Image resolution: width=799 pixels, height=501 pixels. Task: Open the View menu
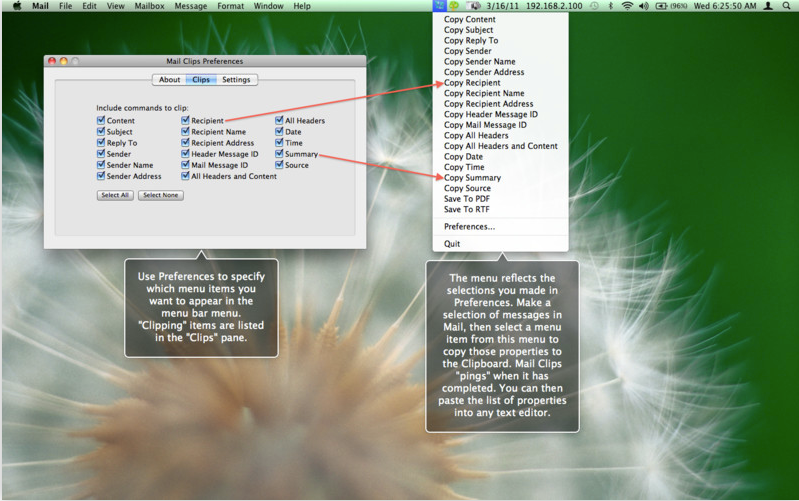116,6
